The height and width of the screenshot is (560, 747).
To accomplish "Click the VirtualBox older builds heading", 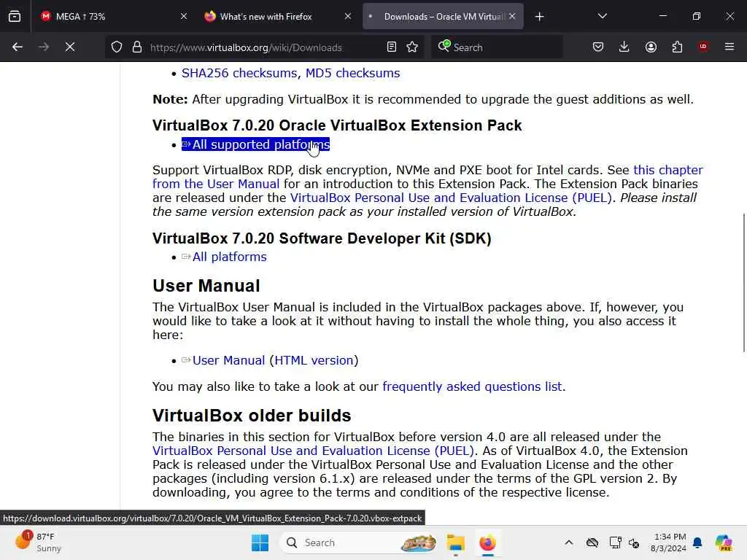I will [252, 416].
